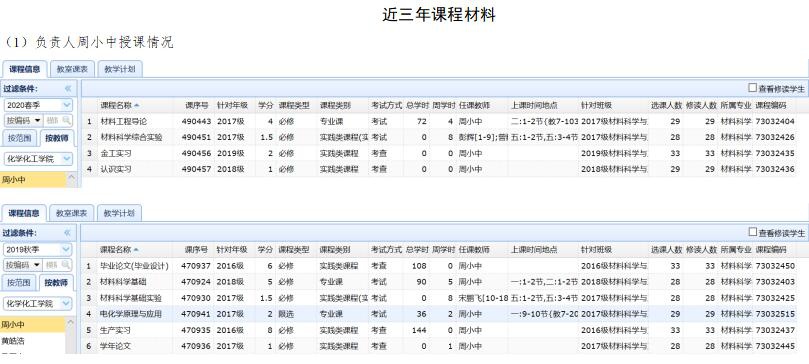Screen dimensions: 809x364
Task: Select the 材料科学综合实验 course row
Action: point(440,138)
